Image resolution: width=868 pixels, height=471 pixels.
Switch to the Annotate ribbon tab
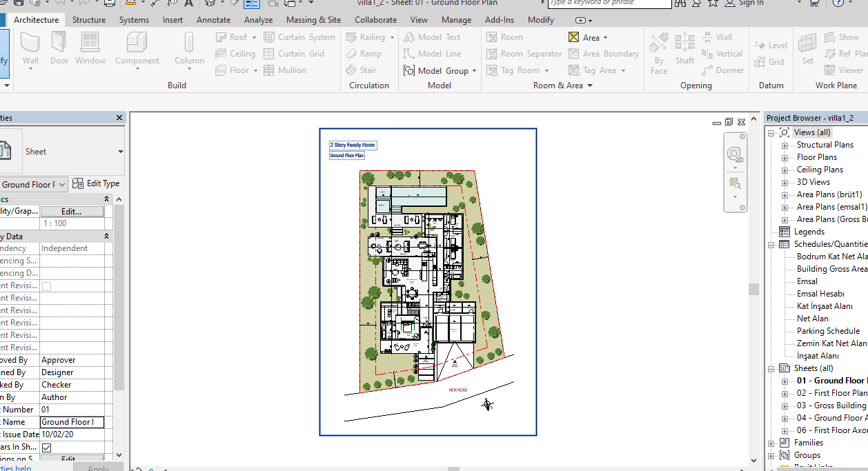pos(213,20)
